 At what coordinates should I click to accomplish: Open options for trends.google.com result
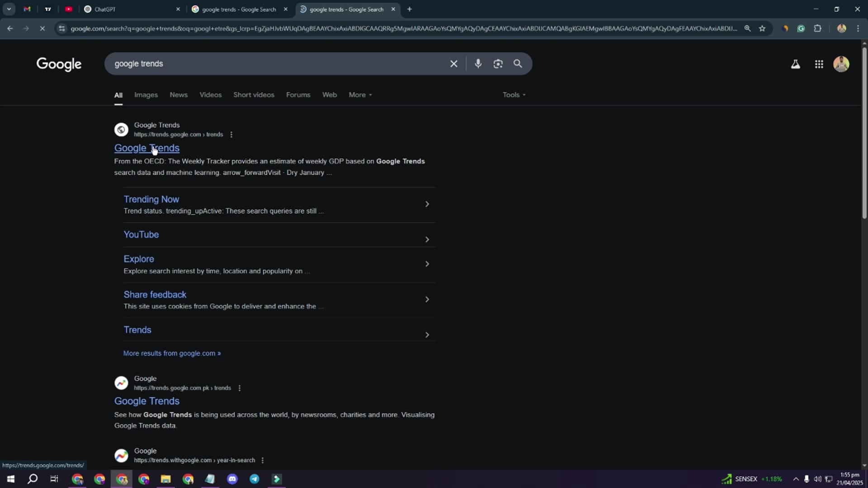pyautogui.click(x=231, y=135)
